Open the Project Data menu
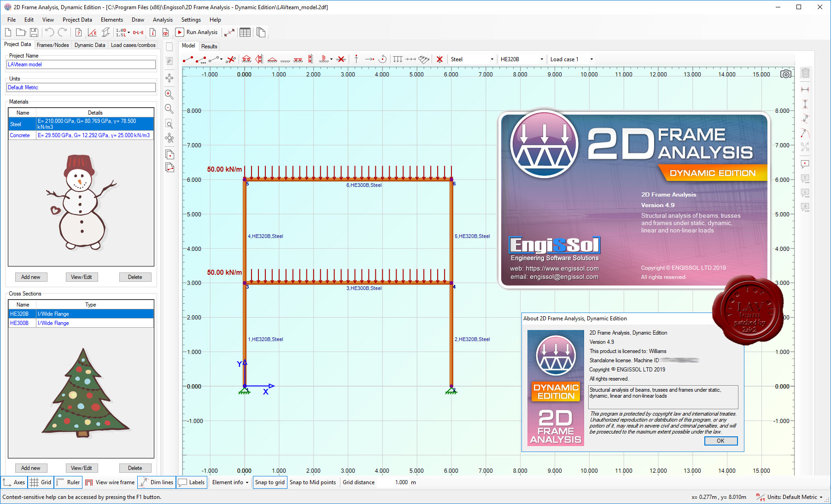Image resolution: width=831 pixels, height=504 pixels. (x=77, y=20)
